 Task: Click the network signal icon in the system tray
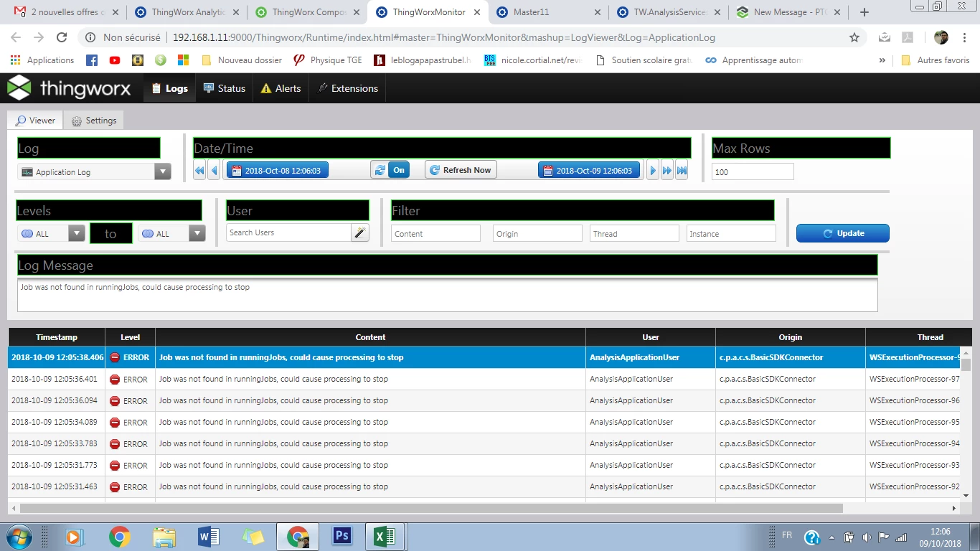[902, 537]
